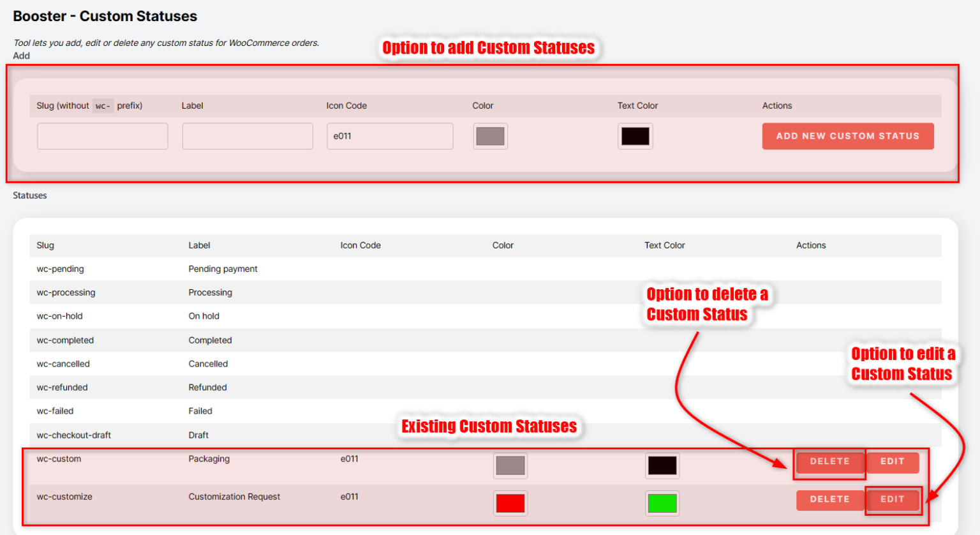Viewport: 980px width, 535px height.
Task: Open gray Color swatch of Packaging row
Action: pos(510,465)
